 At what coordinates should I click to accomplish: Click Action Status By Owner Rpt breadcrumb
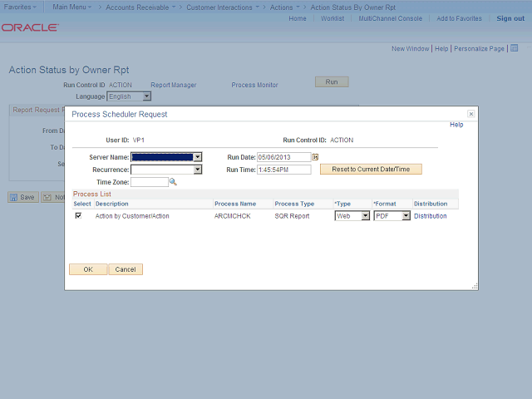click(352, 7)
